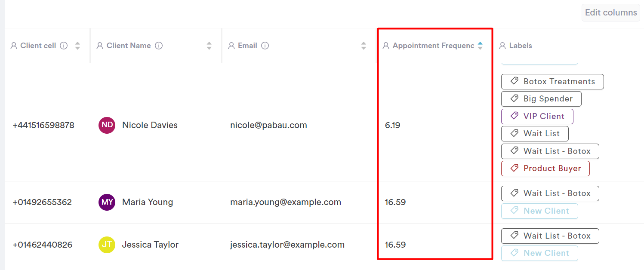Select the red Product Buyer label
The width and height of the screenshot is (644, 270).
point(545,169)
